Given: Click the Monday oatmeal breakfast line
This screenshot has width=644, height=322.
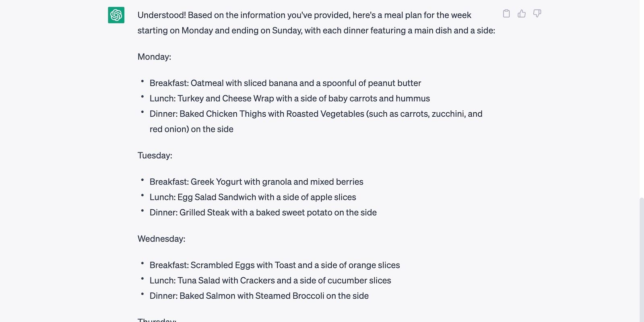Looking at the screenshot, I should click(285, 83).
